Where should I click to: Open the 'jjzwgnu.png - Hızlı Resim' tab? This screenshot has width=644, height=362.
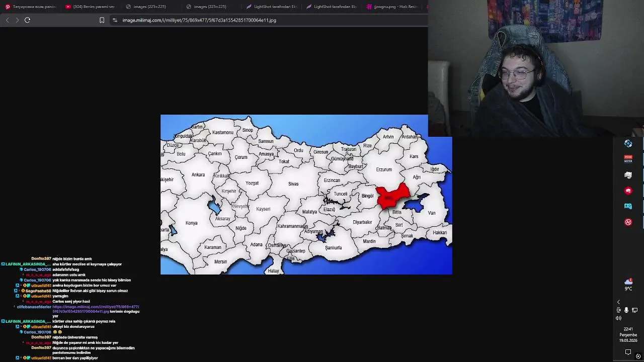tap(392, 7)
